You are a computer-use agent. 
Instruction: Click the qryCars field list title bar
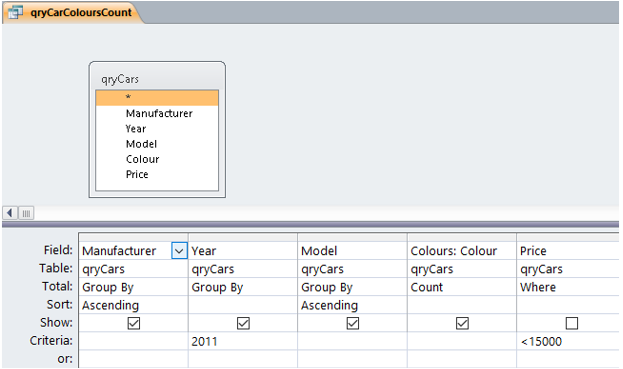tap(157, 79)
